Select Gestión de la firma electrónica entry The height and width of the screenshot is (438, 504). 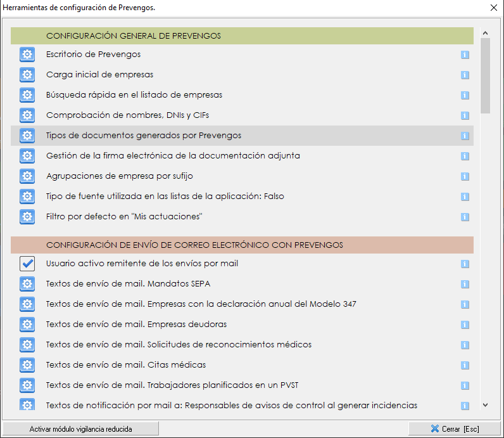point(173,156)
